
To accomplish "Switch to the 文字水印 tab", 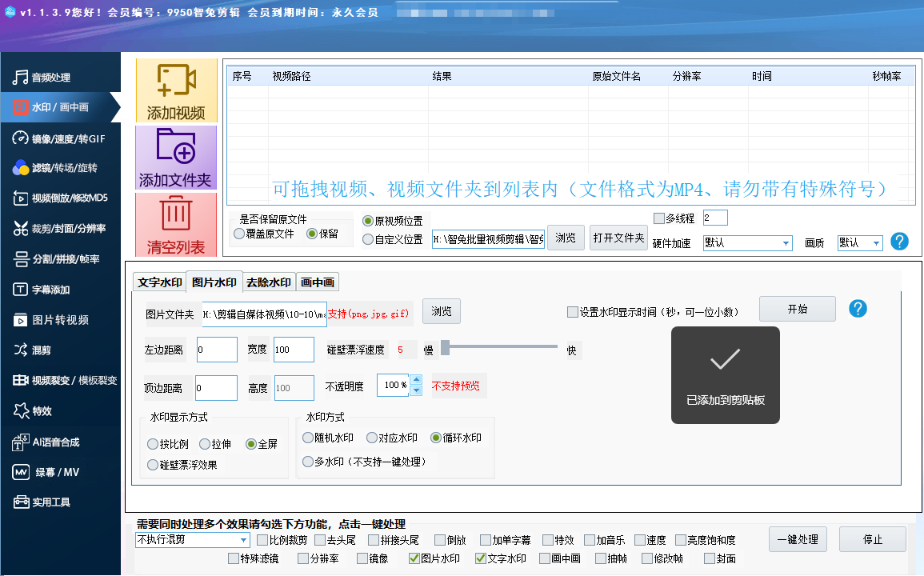I will (159, 282).
